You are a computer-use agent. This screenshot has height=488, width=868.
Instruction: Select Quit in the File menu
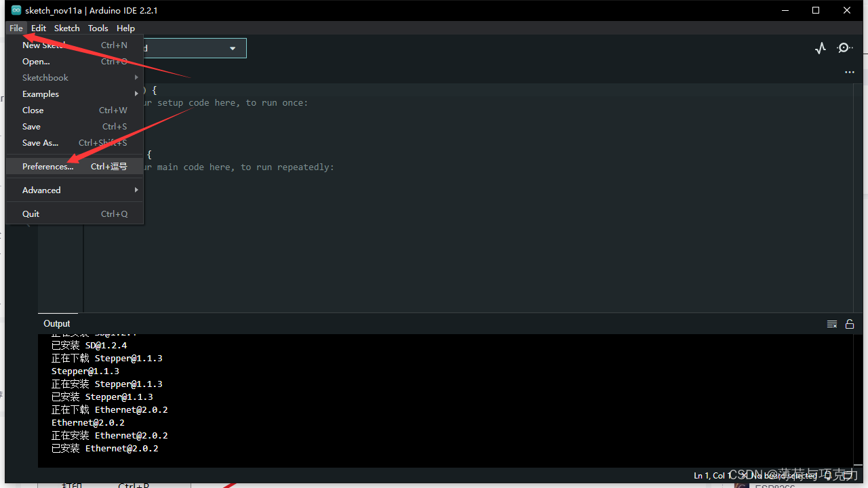click(x=75, y=213)
